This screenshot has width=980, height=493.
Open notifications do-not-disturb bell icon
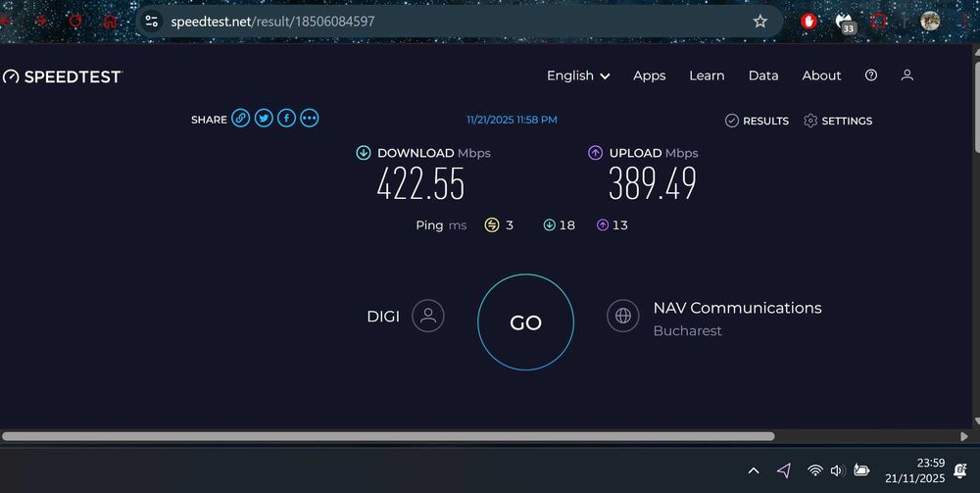point(960,470)
